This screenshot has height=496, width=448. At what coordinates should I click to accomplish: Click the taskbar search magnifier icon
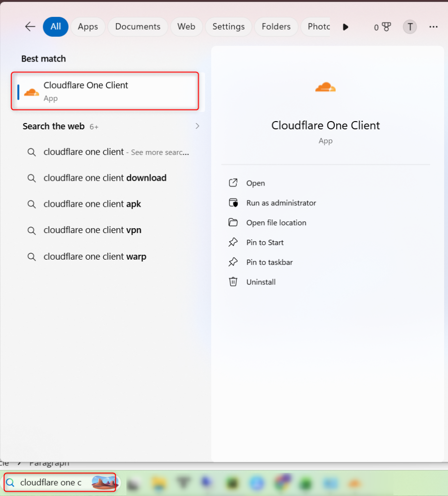point(11,483)
